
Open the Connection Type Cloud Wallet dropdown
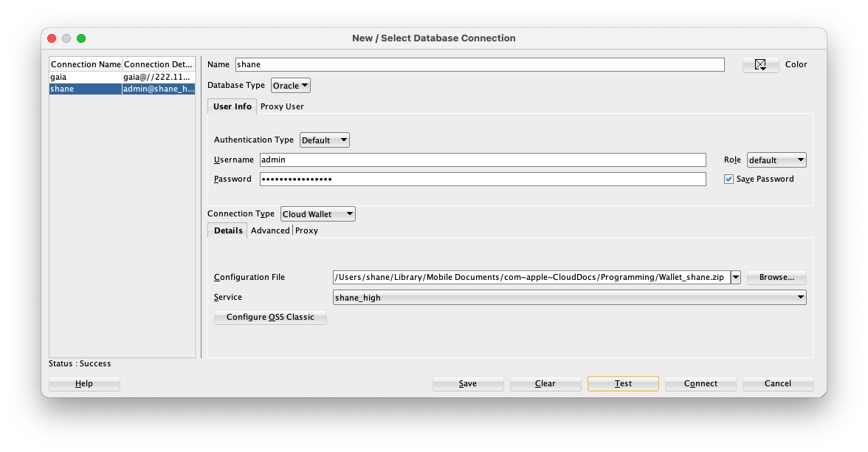coord(317,214)
